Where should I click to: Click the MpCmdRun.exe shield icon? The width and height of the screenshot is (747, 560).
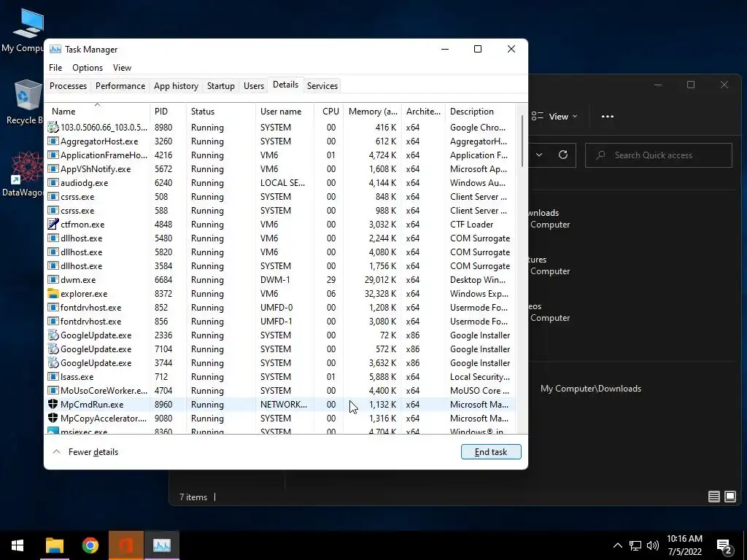[53, 404]
